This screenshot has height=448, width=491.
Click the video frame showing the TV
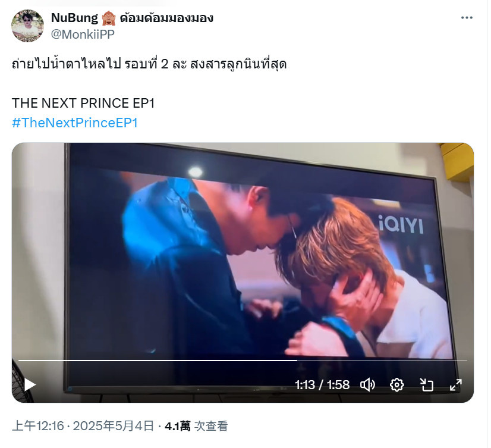point(243,251)
